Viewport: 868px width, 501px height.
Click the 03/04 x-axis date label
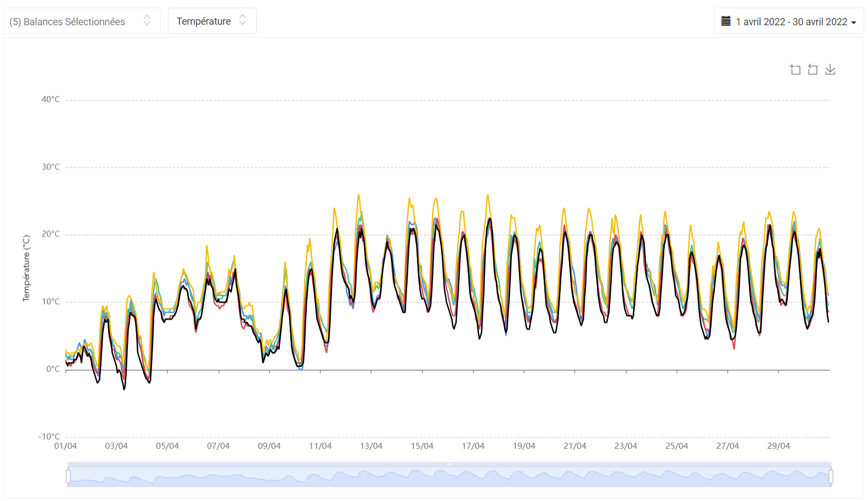pos(116,446)
